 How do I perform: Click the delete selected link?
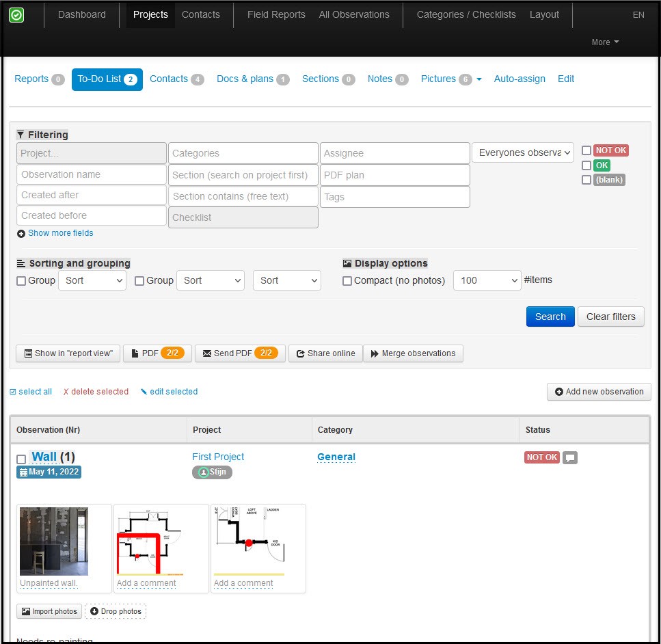coord(96,392)
